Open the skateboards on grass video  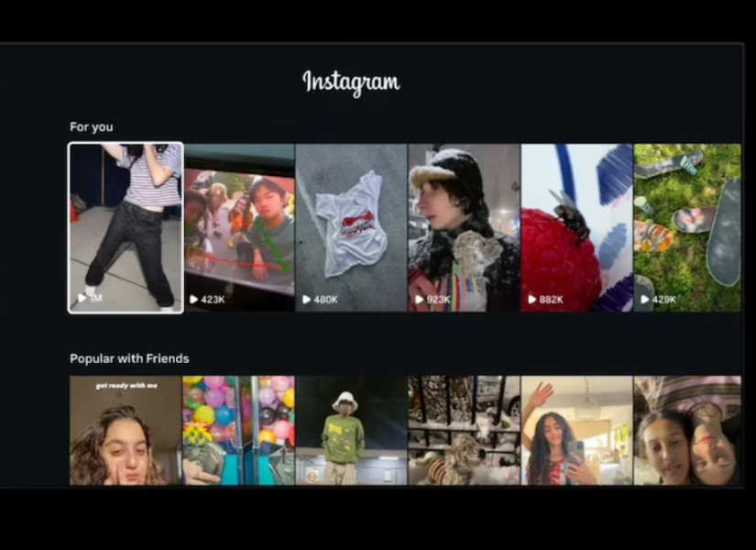click(687, 227)
